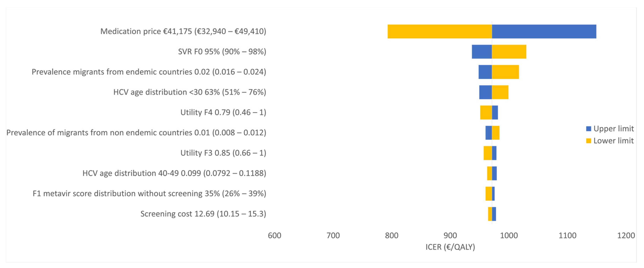Click the HCV age distribution <30 label
The image size is (644, 268).
point(190,92)
